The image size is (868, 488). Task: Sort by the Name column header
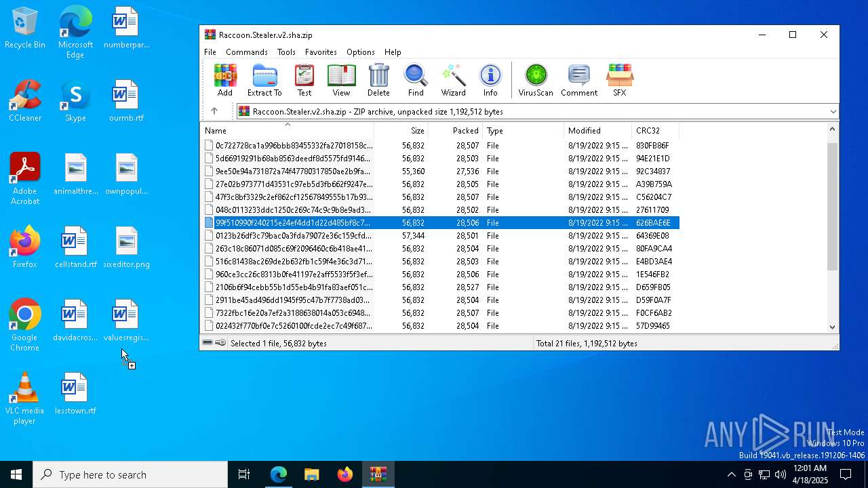288,130
